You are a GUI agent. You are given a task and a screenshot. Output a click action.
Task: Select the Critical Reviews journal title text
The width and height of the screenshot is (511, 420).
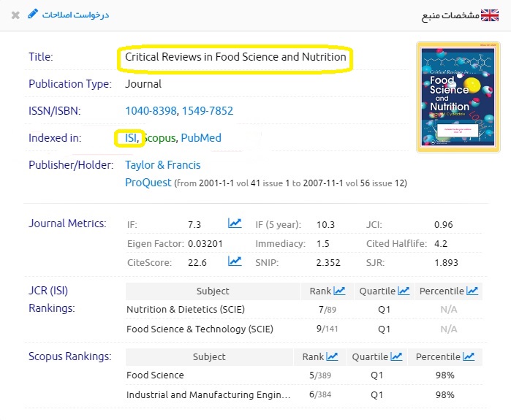pos(235,57)
